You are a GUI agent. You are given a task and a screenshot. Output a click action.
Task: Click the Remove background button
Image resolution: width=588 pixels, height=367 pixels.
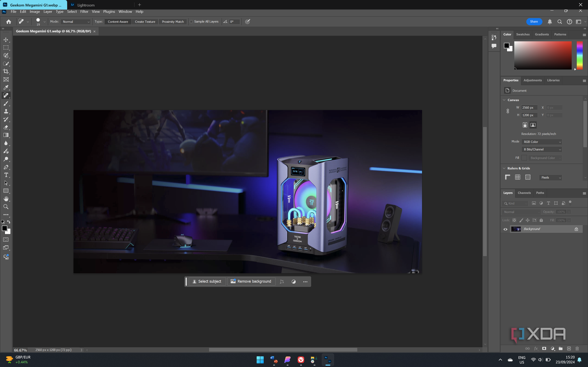coord(251,282)
